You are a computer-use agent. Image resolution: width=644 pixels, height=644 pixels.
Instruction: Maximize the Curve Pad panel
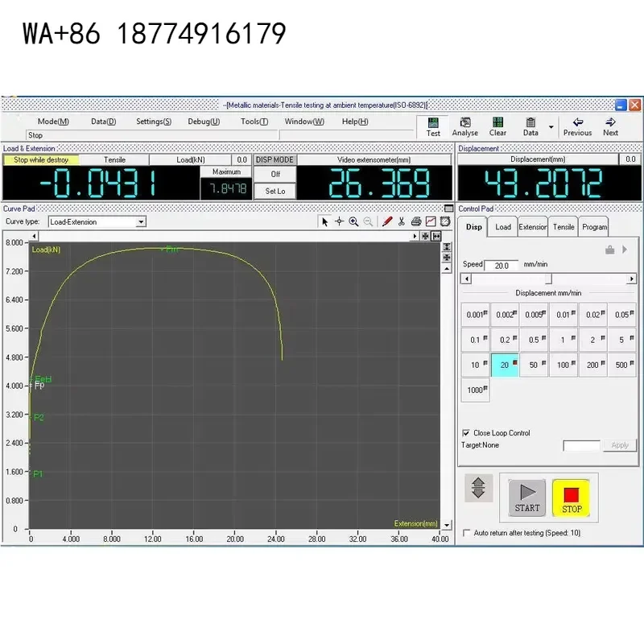(x=449, y=208)
